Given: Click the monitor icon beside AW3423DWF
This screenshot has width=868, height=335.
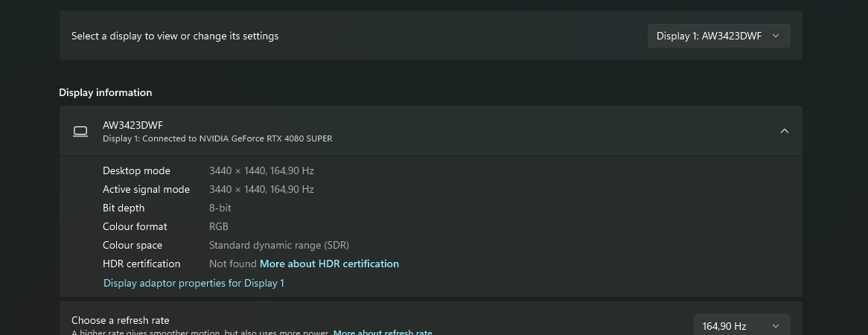Looking at the screenshot, I should 80,131.
